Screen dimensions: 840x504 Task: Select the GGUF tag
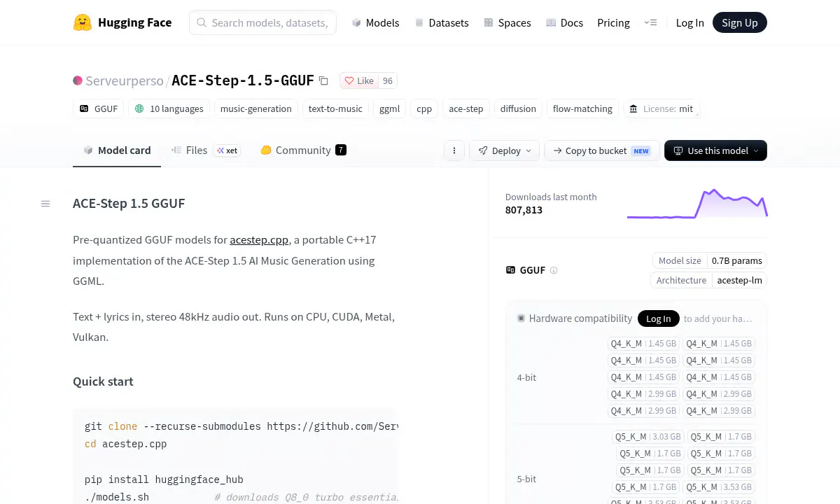(99, 108)
